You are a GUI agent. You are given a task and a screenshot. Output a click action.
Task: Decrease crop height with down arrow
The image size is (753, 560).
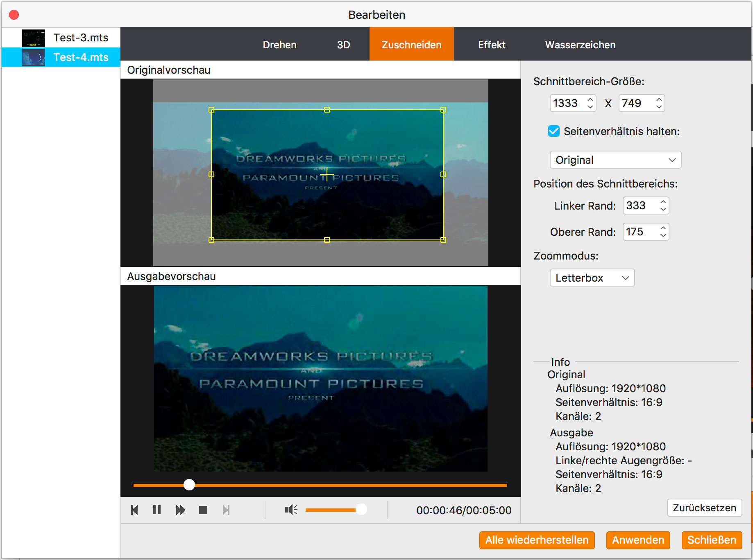pyautogui.click(x=659, y=107)
